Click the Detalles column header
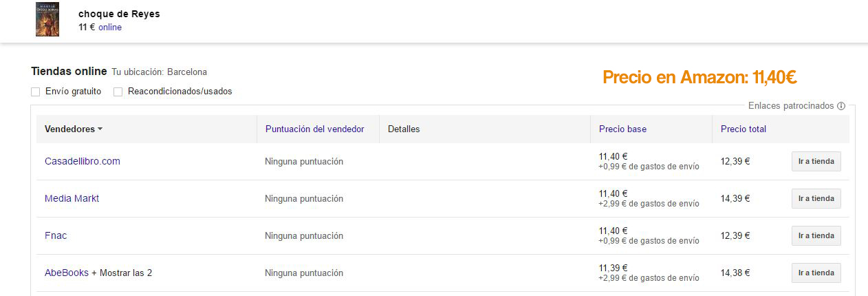The width and height of the screenshot is (868, 296). tap(404, 129)
